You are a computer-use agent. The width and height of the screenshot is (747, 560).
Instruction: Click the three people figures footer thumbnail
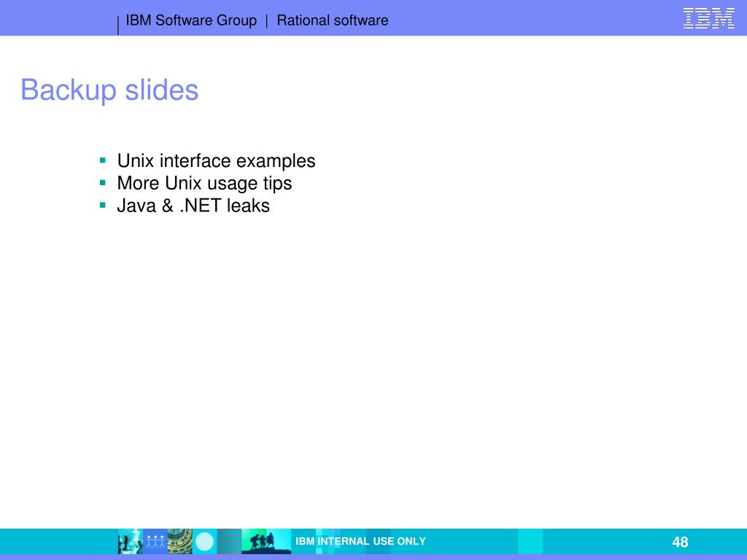pyautogui.click(x=155, y=542)
